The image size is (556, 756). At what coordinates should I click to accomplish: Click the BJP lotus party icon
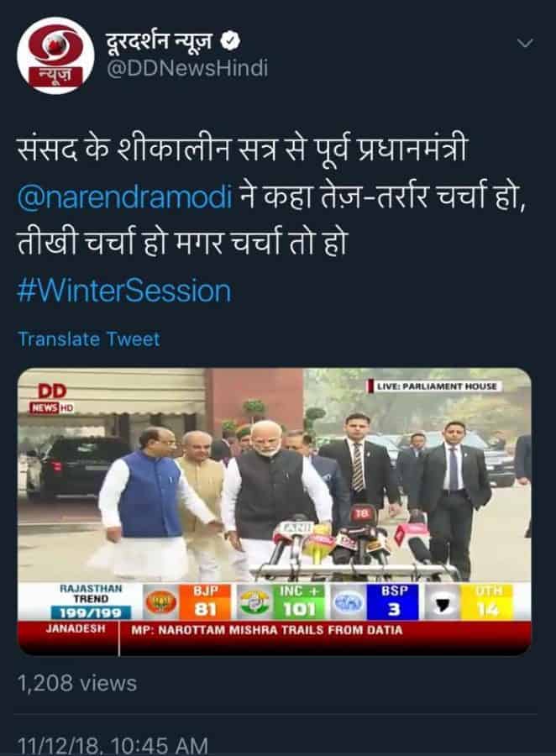point(161,602)
